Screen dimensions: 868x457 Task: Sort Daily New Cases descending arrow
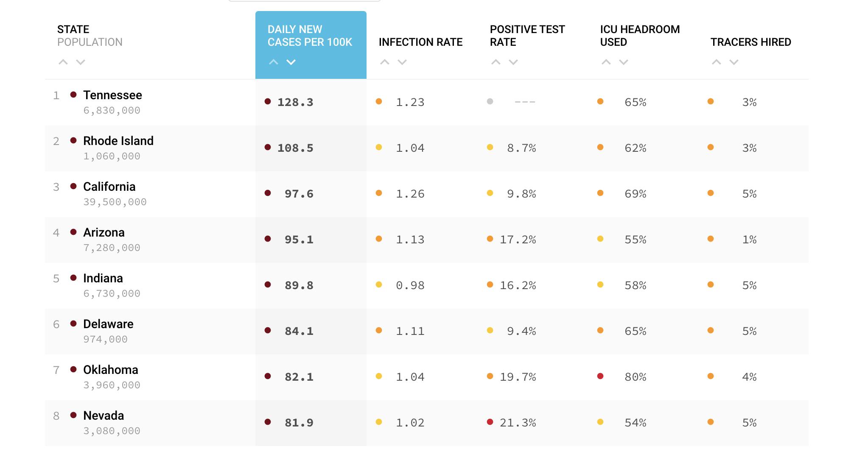click(x=291, y=62)
